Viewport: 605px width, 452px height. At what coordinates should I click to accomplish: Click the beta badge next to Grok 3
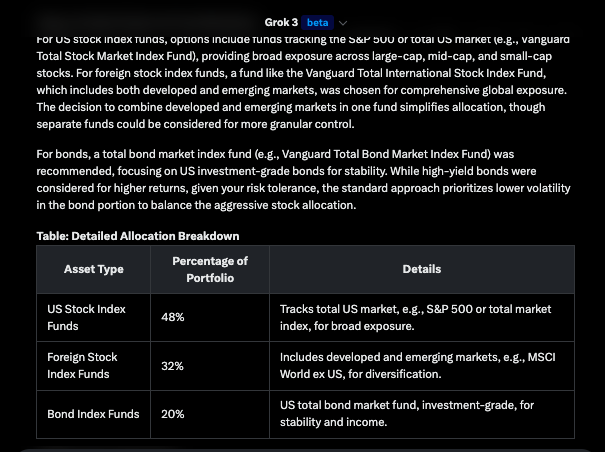point(317,22)
